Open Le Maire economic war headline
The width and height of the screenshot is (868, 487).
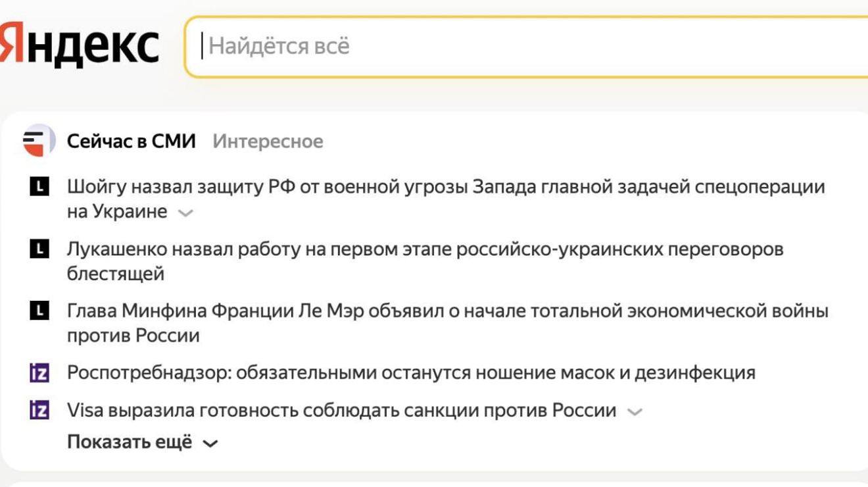[447, 311]
